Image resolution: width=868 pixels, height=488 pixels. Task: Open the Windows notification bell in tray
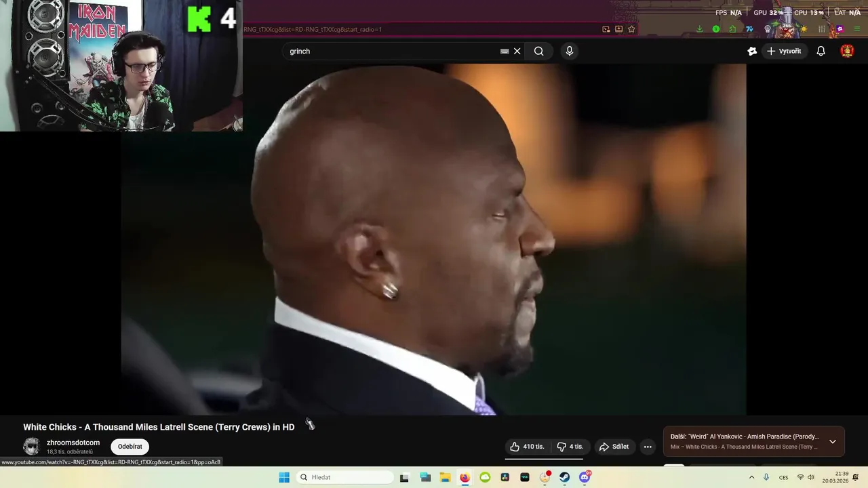856,477
